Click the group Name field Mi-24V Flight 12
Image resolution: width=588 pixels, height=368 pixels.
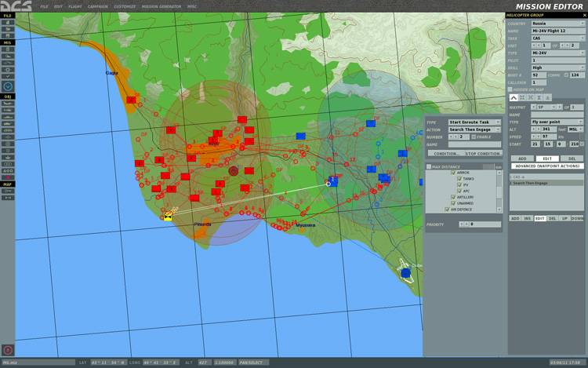pyautogui.click(x=557, y=31)
